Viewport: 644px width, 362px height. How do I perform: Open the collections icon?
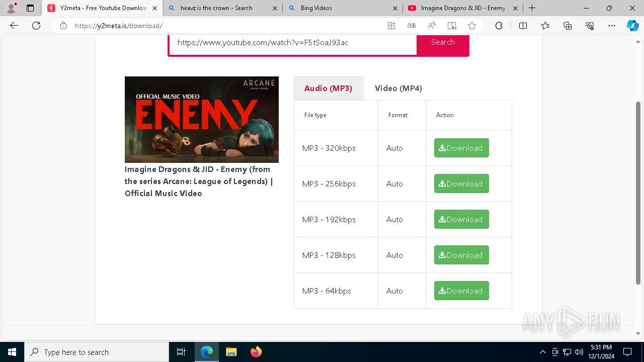(568, 26)
